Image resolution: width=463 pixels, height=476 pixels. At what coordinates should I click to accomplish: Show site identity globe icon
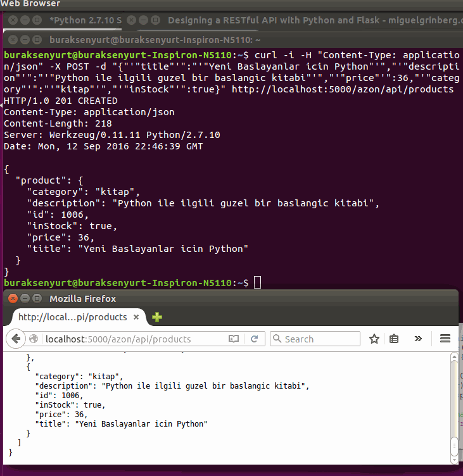pos(34,339)
